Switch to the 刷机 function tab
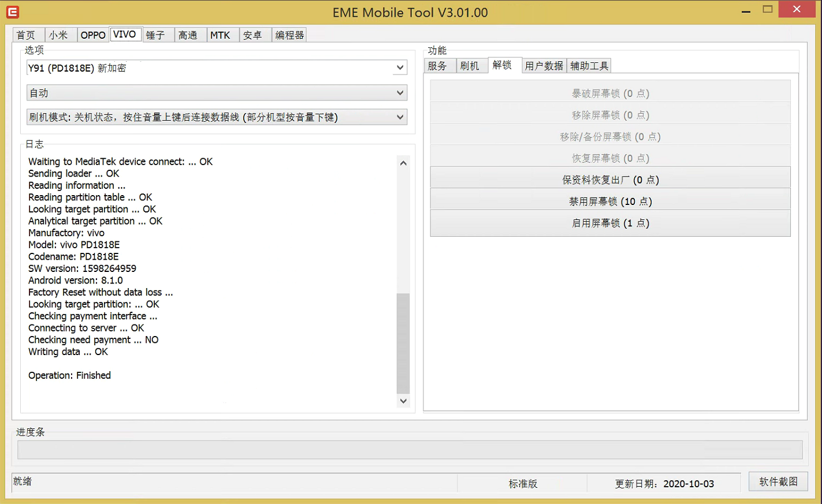Viewport: 822px width, 504px height. tap(472, 66)
